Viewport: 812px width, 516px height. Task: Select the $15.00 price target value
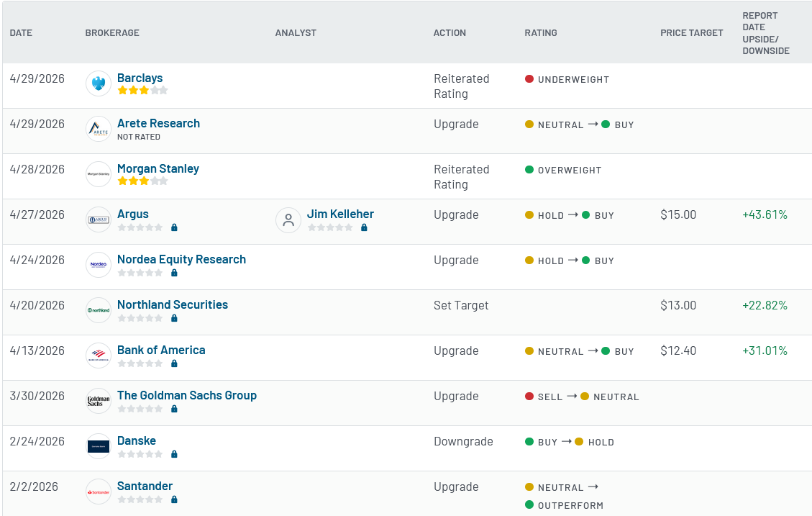coord(678,214)
